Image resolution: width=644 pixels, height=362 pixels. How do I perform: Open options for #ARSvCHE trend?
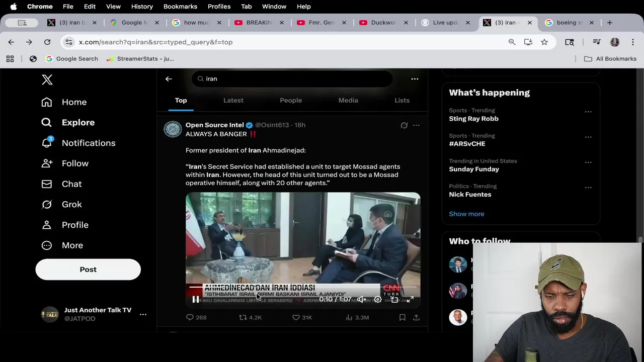(588, 137)
